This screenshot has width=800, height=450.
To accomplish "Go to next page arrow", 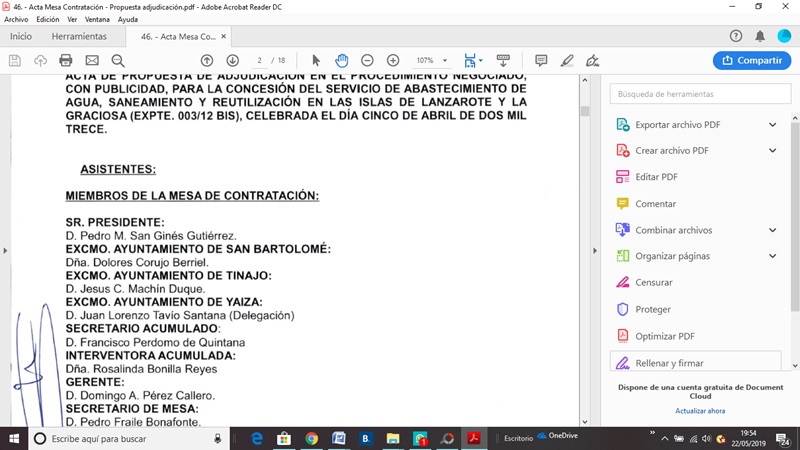I will pyautogui.click(x=232, y=61).
